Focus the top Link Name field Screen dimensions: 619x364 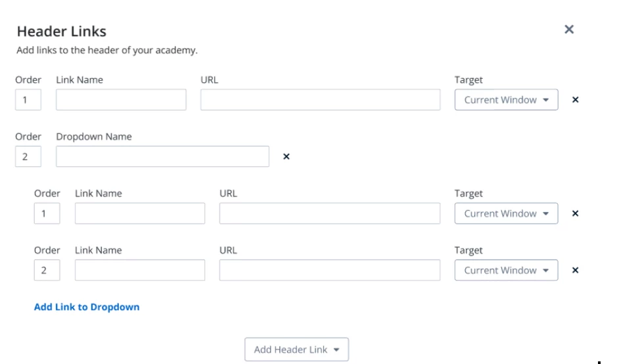click(x=121, y=100)
